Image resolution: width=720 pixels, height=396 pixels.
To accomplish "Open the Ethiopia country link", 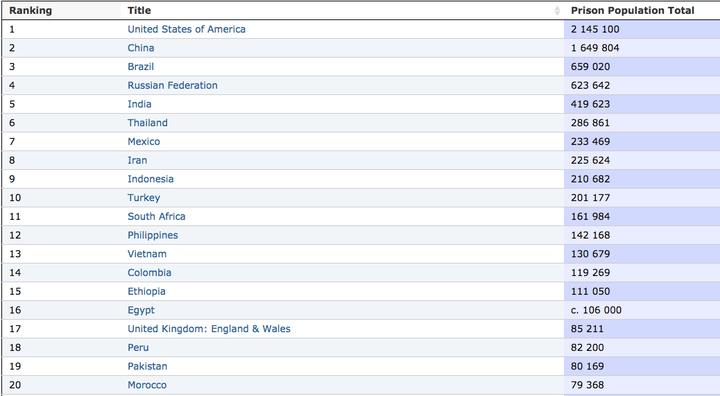I will [x=146, y=291].
